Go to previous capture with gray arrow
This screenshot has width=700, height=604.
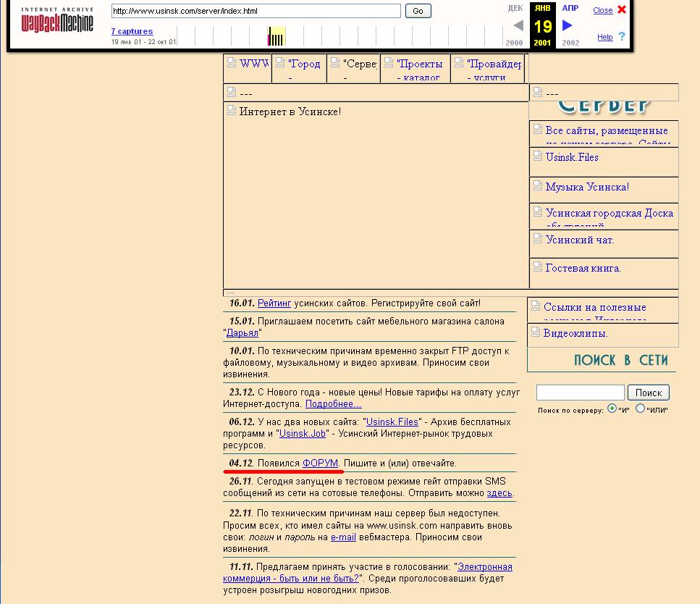pyautogui.click(x=518, y=25)
